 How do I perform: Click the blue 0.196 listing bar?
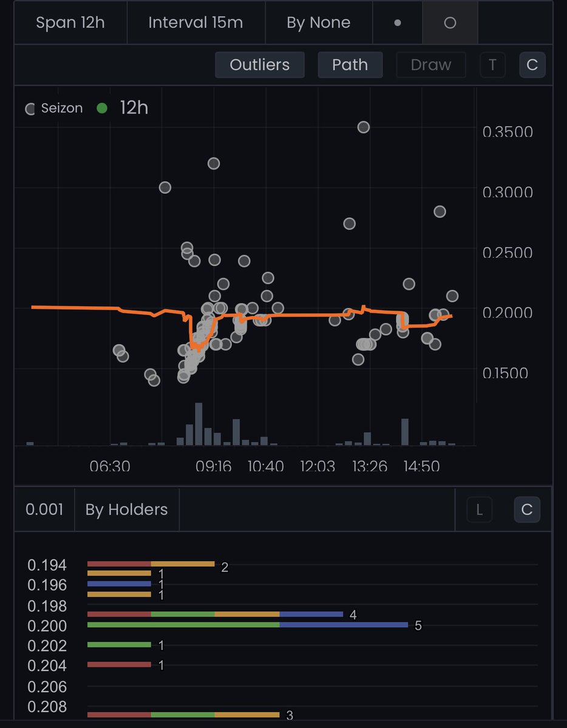(119, 584)
